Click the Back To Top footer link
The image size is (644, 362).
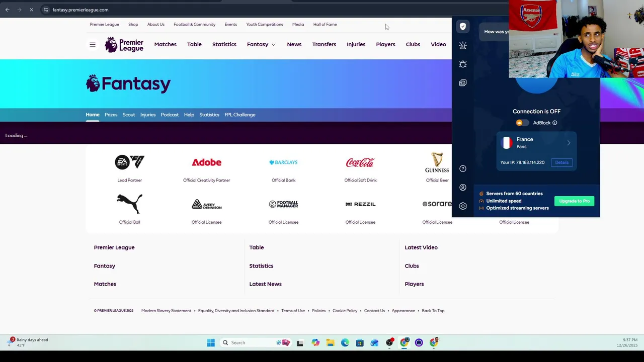[433, 311]
